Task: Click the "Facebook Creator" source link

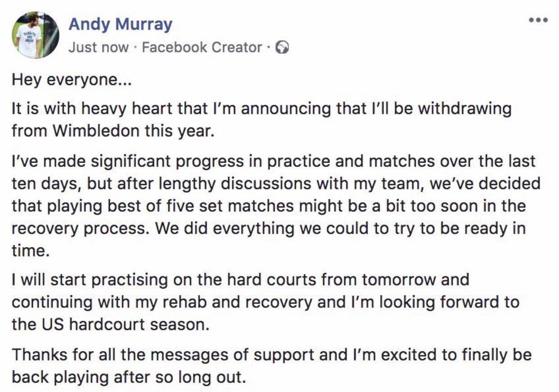Action: tap(202, 47)
